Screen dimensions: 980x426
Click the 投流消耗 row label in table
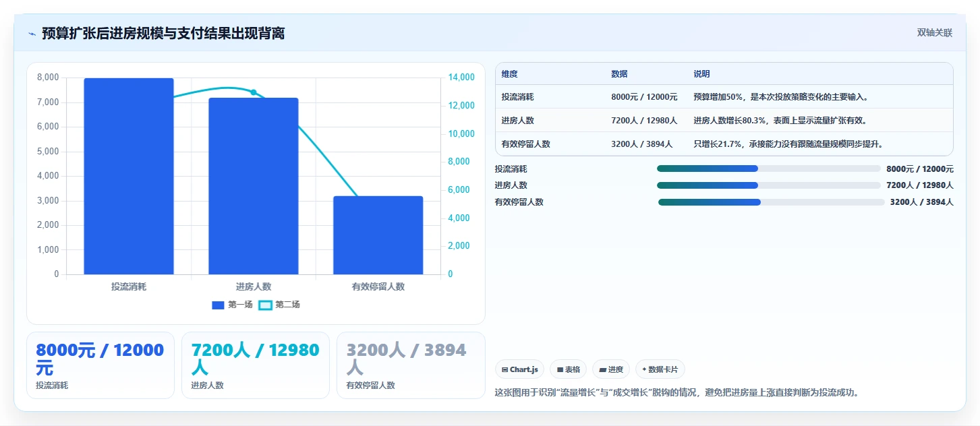point(517,97)
